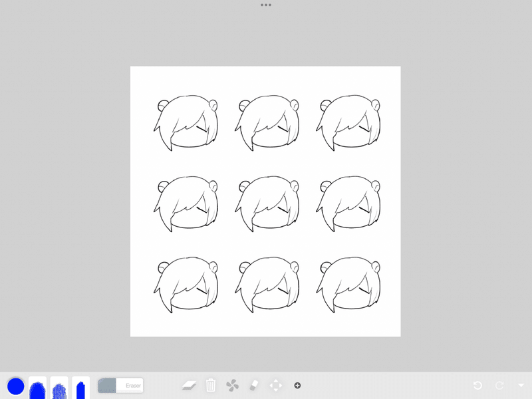Open the blue color picker circle
532x399 pixels.
pyautogui.click(x=15, y=386)
